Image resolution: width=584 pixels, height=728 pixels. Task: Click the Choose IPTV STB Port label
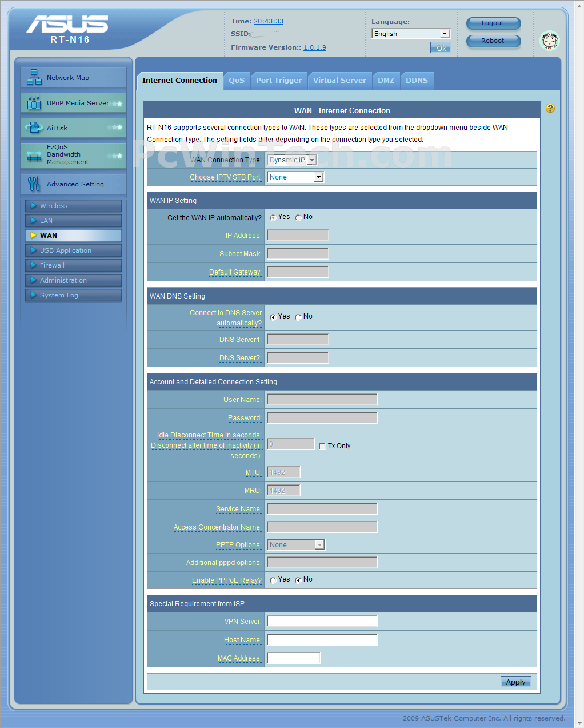tap(226, 177)
